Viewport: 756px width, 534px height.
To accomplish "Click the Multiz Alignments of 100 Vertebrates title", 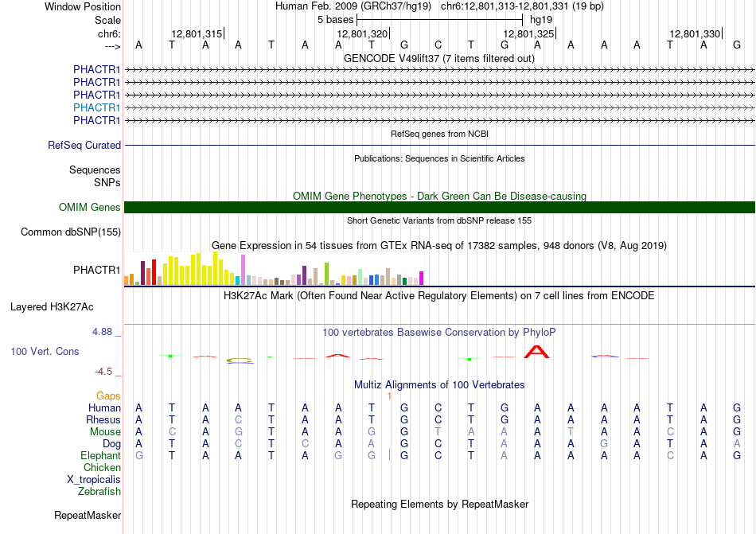I will tap(439, 384).
